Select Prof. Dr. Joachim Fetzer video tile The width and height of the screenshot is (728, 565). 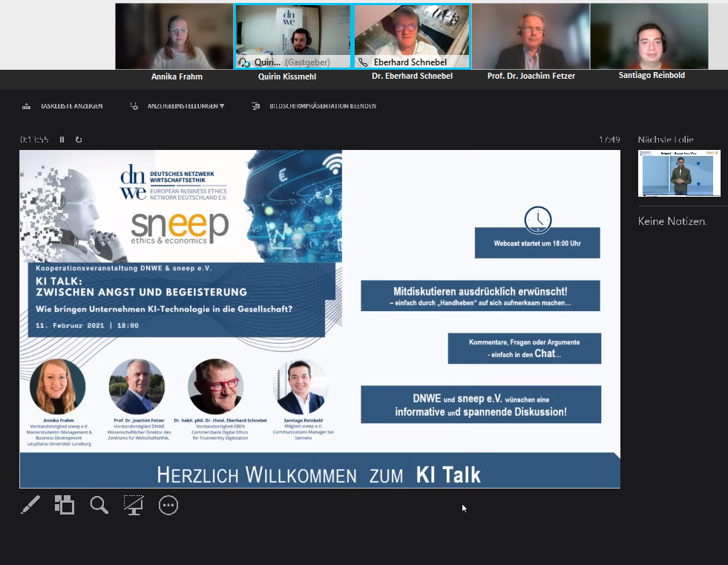point(531,36)
